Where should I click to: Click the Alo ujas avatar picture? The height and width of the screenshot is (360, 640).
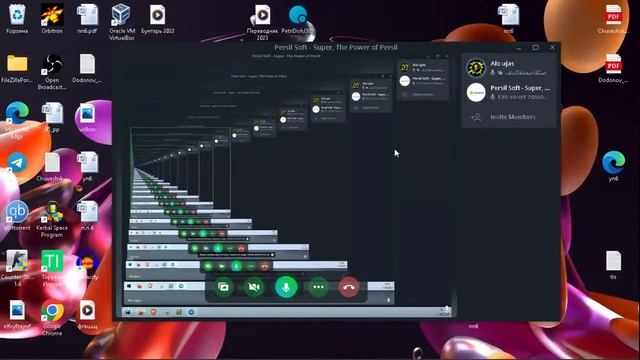[476, 68]
